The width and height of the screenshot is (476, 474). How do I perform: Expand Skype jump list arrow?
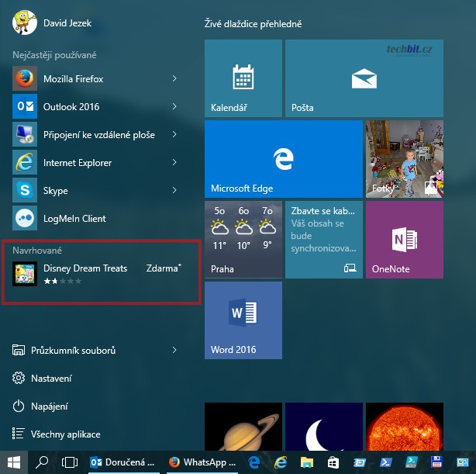tap(174, 191)
